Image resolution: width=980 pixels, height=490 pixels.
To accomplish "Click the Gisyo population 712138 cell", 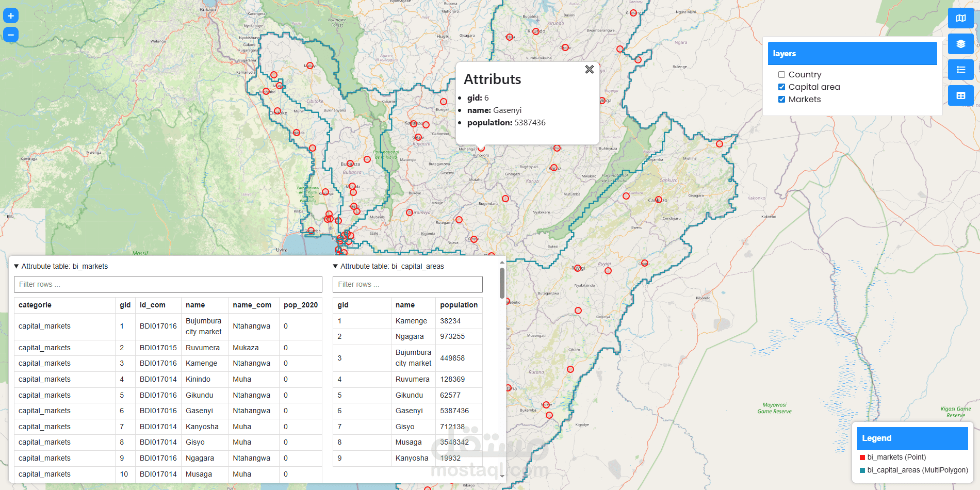I will (459, 427).
